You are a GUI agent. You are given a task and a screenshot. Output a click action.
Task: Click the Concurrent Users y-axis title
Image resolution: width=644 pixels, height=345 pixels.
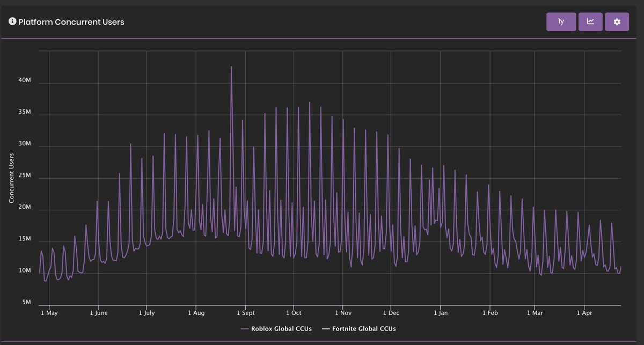tap(12, 178)
